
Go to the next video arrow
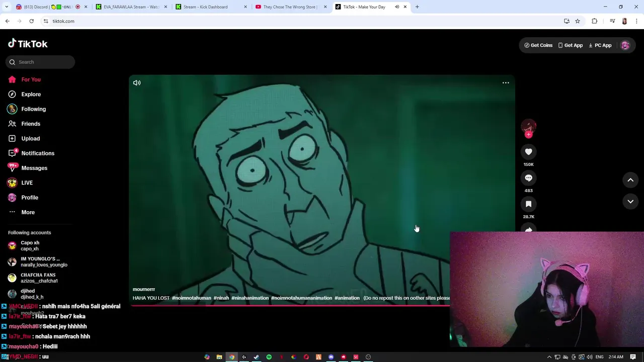(x=630, y=202)
